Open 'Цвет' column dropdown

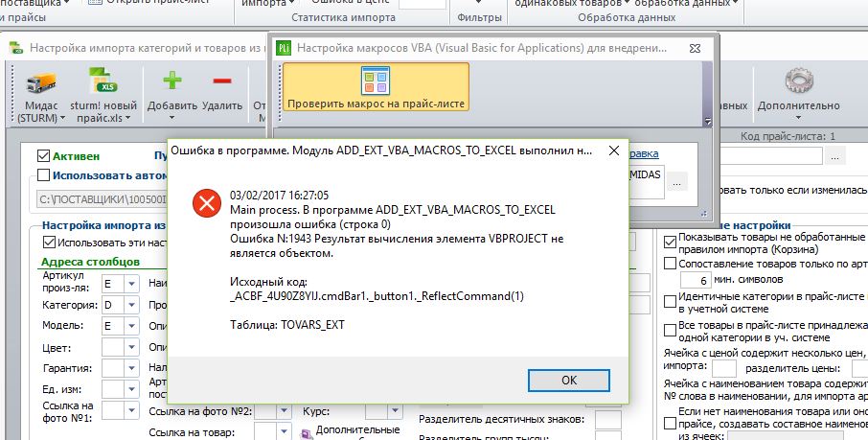click(x=131, y=347)
